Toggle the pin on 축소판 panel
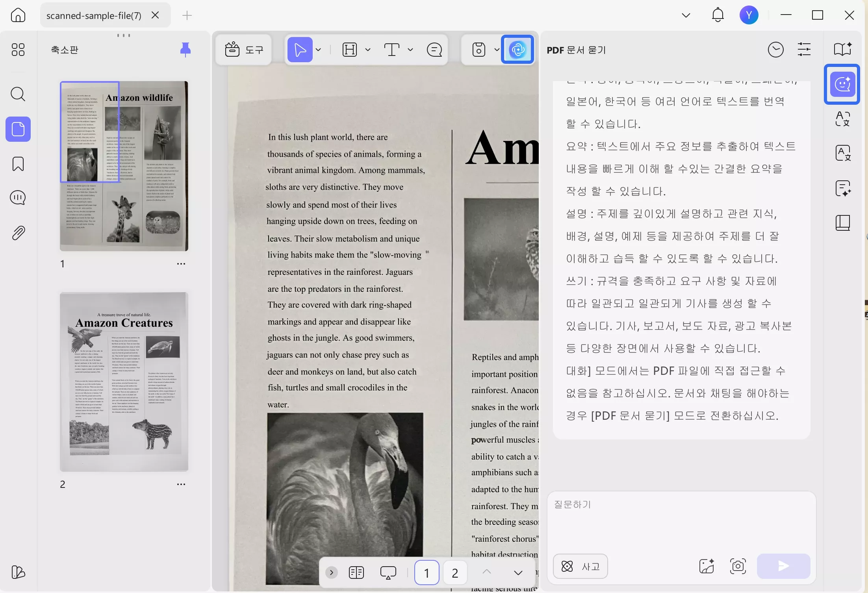This screenshot has height=593, width=868. [x=185, y=50]
